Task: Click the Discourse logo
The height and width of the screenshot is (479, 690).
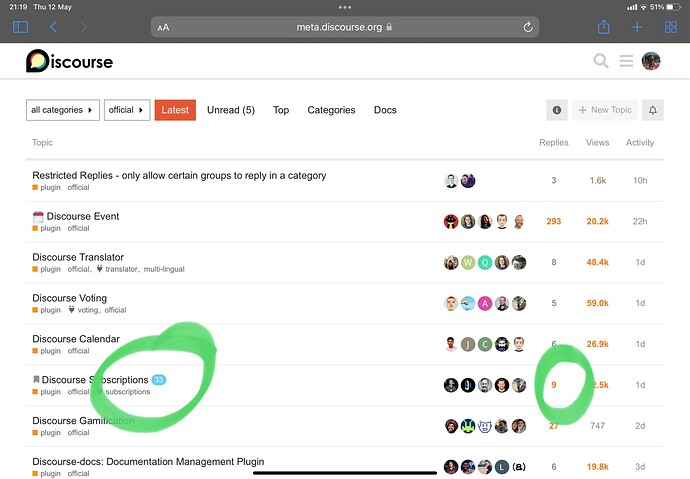Action: 70,61
